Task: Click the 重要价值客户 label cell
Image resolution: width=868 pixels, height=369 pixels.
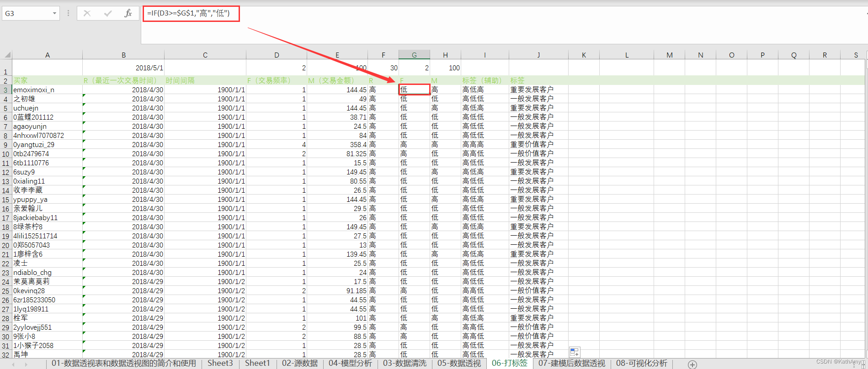Action: [538, 145]
